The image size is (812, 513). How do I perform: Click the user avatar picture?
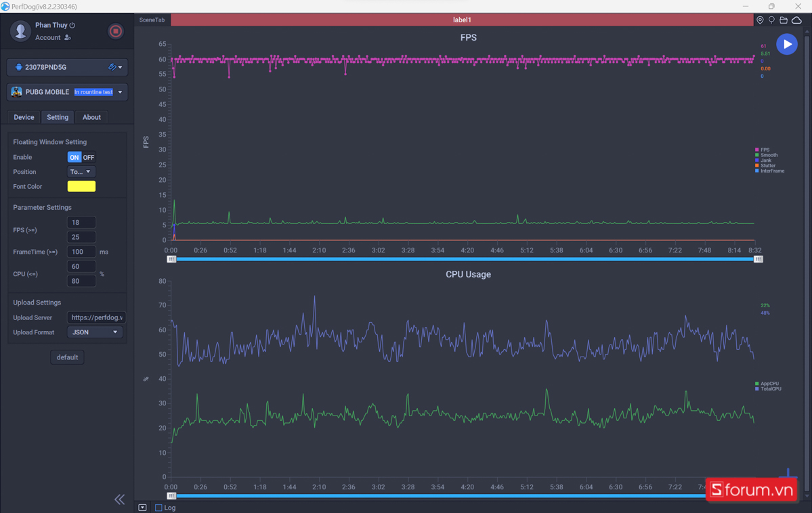[x=21, y=31]
